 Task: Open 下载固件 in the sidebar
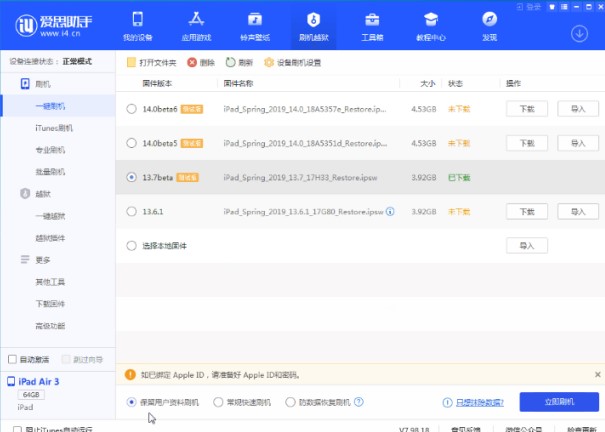50,303
